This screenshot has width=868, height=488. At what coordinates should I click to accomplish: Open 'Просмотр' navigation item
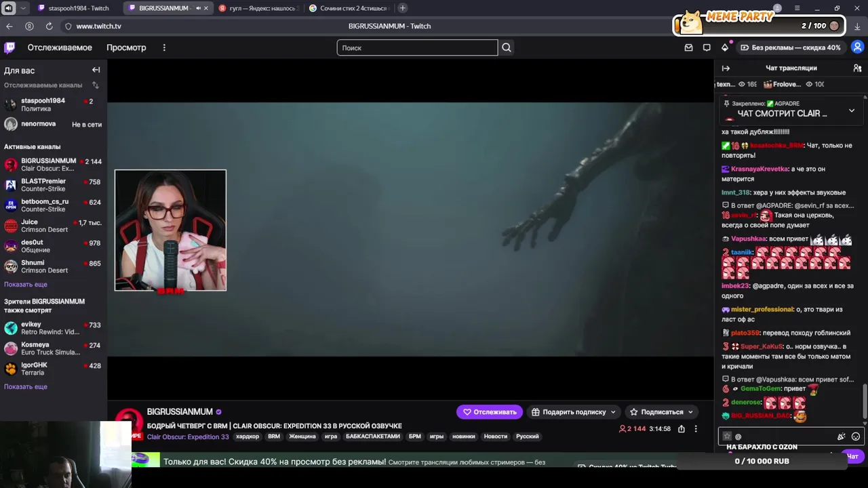[126, 47]
